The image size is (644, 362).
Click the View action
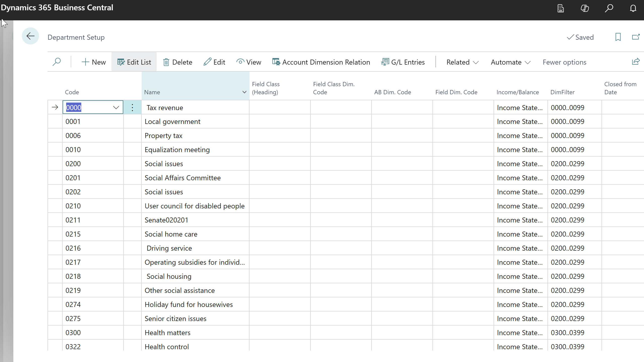(249, 62)
